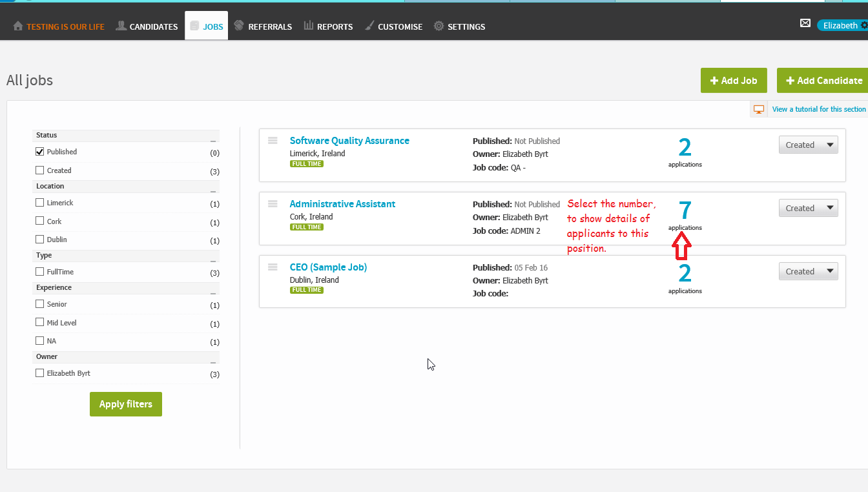Click the home icon beside Testing Is Our Life
The image size is (868, 492).
[18, 26]
